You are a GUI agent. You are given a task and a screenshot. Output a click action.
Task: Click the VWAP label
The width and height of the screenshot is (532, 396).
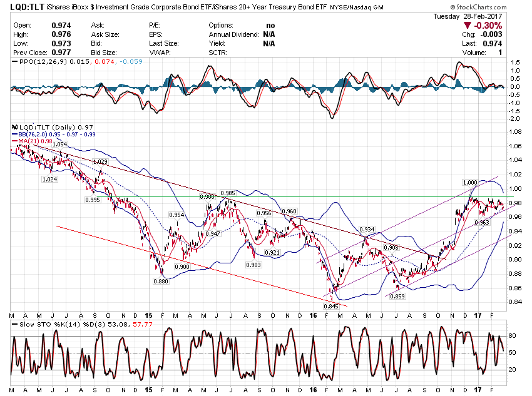160,53
